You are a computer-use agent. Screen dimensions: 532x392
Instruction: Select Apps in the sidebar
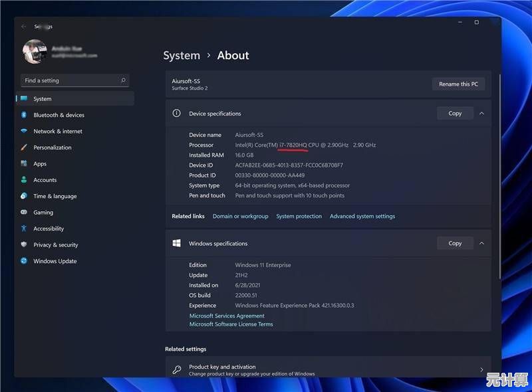tap(75, 164)
